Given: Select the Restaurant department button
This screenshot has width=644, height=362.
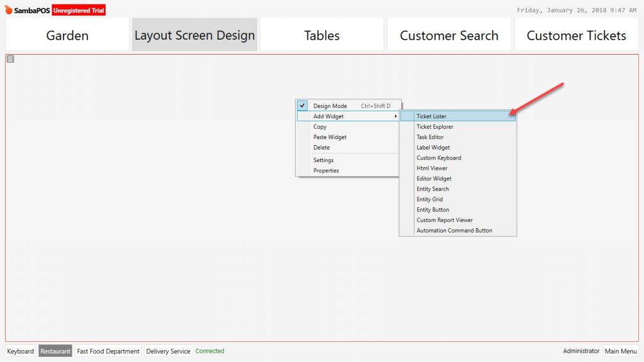Looking at the screenshot, I should pyautogui.click(x=55, y=351).
